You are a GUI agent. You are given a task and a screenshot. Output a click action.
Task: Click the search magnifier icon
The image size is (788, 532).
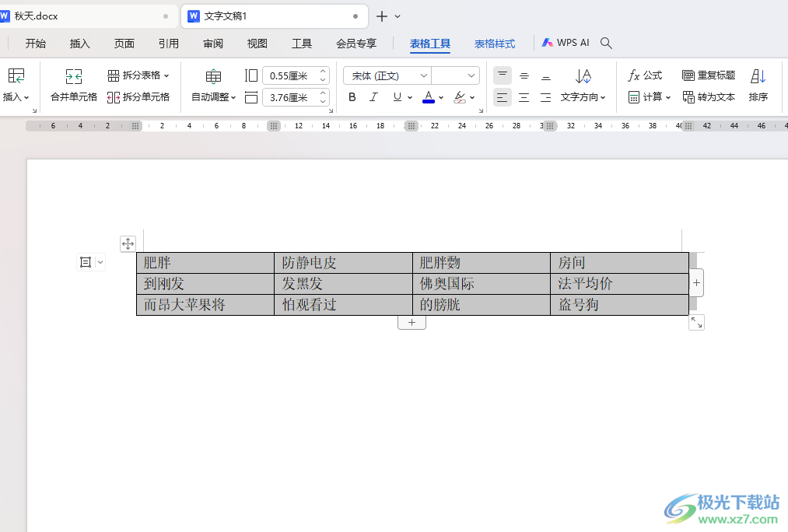[607, 44]
